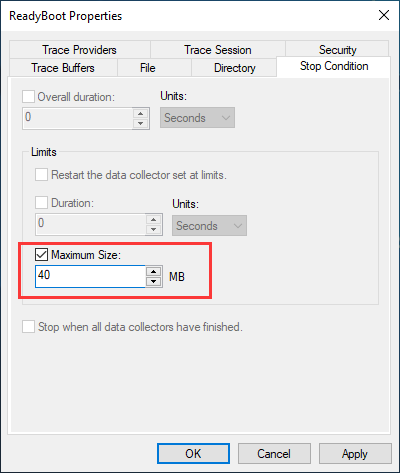Image resolution: width=400 pixels, height=473 pixels.
Task: Apply the settings with Apply button
Action: click(x=355, y=453)
